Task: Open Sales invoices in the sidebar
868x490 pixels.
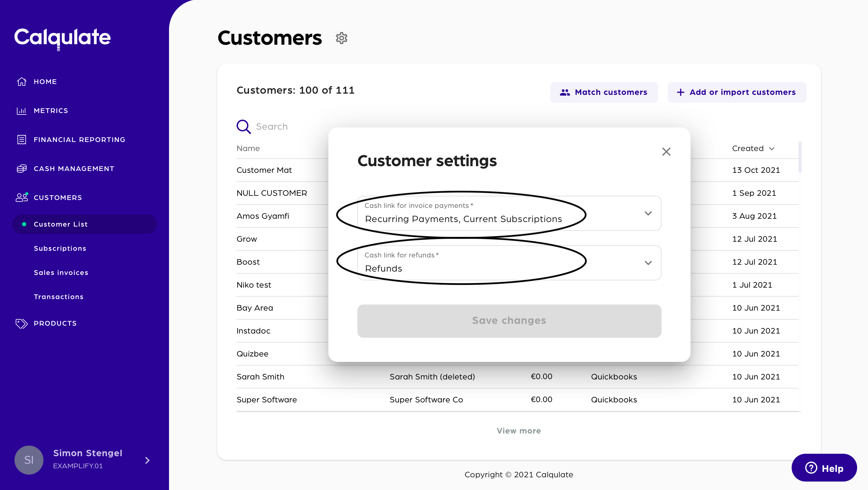Action: pos(61,272)
